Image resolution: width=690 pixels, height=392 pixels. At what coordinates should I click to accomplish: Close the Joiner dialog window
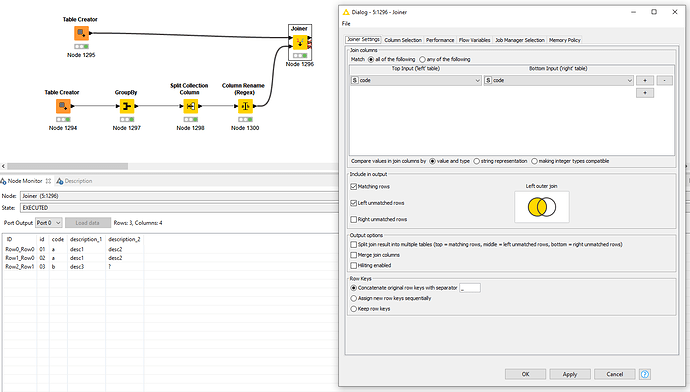(675, 12)
